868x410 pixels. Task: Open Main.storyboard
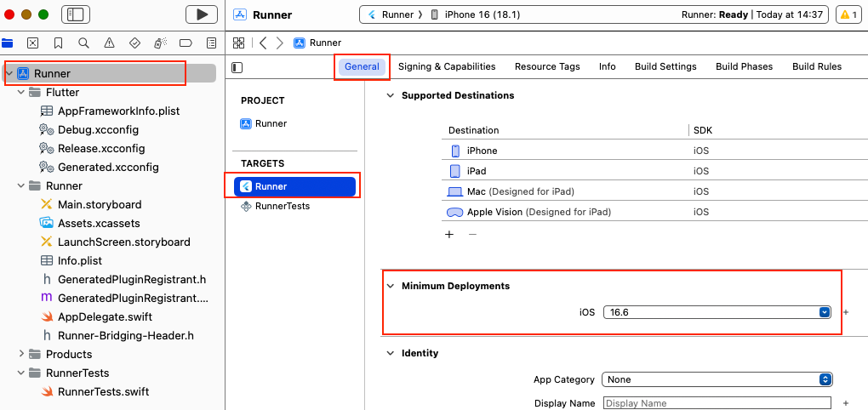91,205
